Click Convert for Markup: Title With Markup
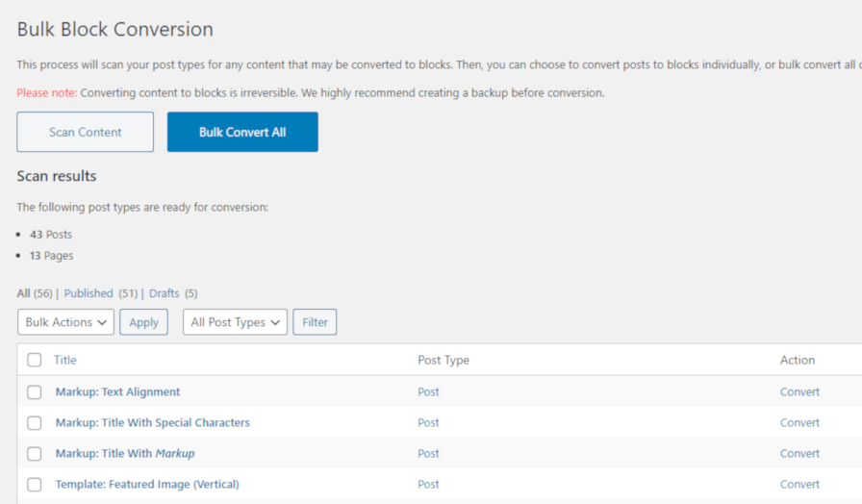The image size is (862, 504). (x=799, y=454)
